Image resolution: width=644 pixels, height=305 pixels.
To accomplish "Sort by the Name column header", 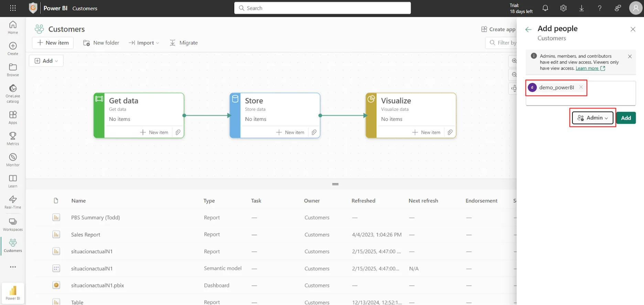I will click(78, 201).
